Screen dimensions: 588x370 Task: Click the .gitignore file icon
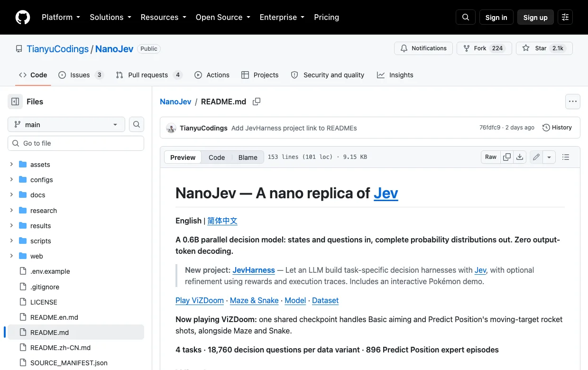tap(23, 287)
